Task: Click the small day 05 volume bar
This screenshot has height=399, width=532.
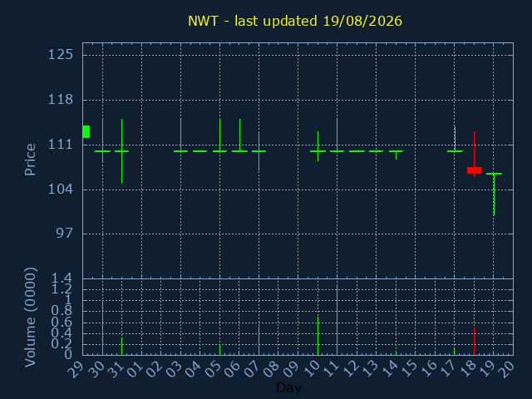Action: pos(219,350)
